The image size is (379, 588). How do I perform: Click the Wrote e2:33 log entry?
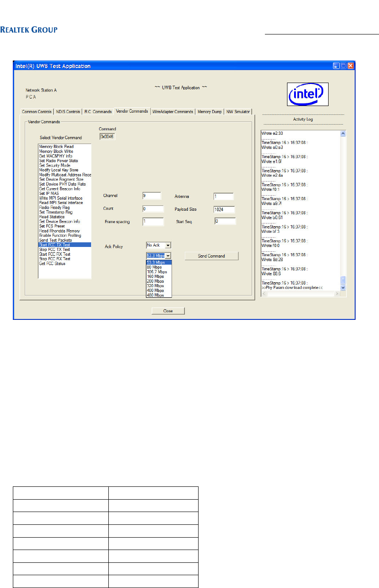coord(272,133)
